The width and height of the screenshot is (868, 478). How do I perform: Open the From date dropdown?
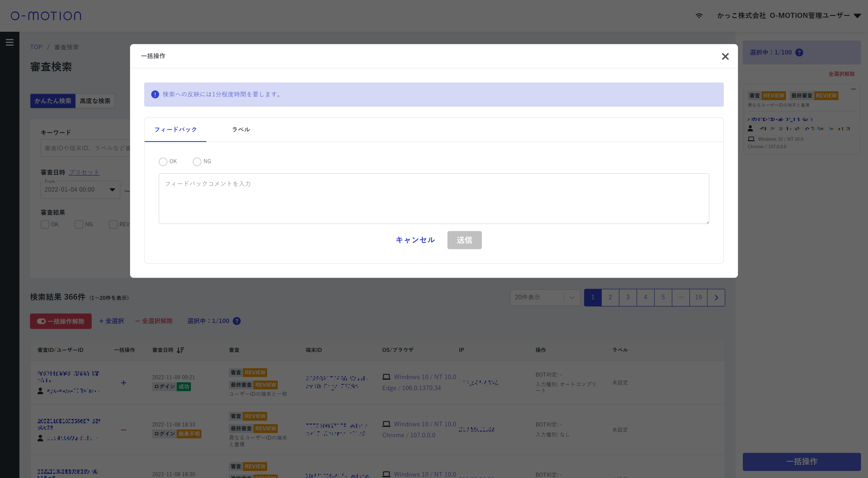click(112, 190)
